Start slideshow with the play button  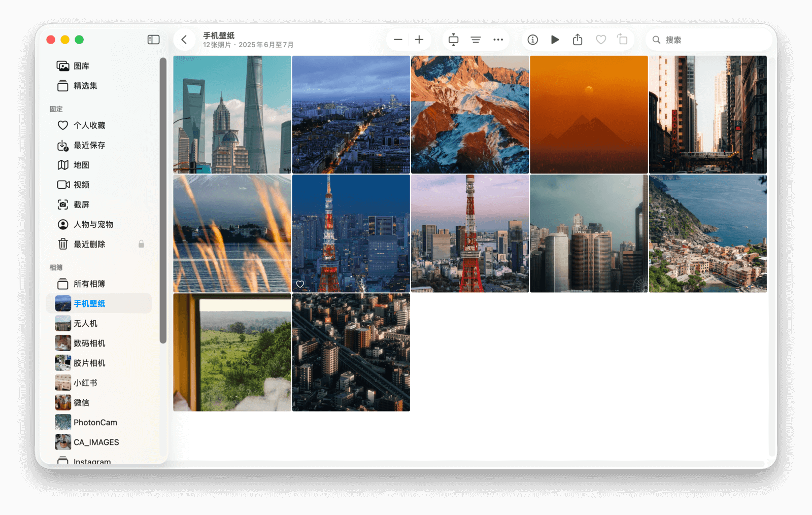(555, 40)
